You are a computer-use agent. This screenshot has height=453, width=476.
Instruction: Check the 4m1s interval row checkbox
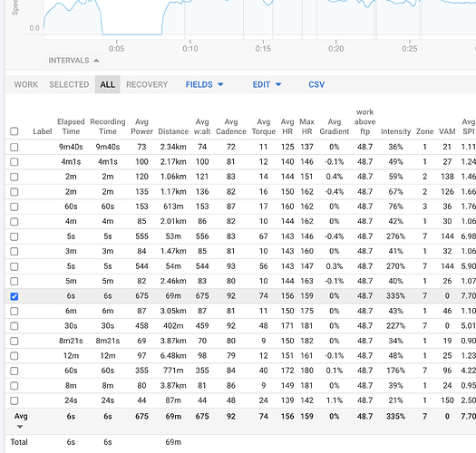pyautogui.click(x=15, y=162)
